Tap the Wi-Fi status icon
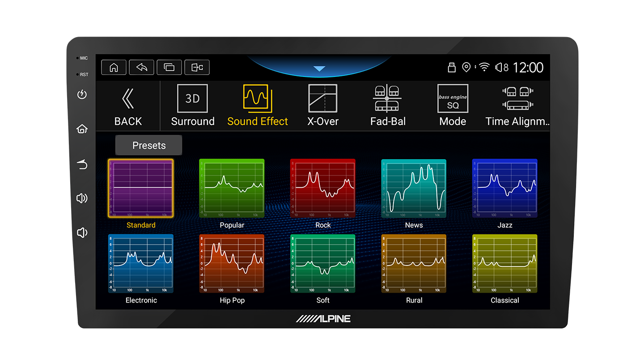Screen dimensions: 644x362 pyautogui.click(x=484, y=67)
